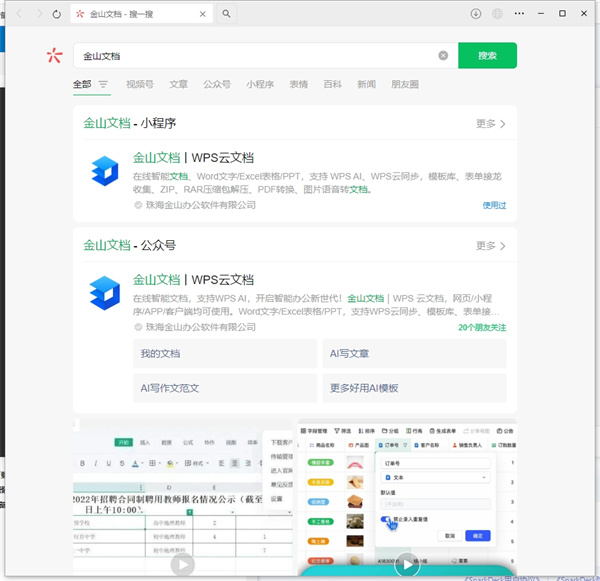This screenshot has height=581, width=600.
Task: Open mini program title 金山文档 | WPS云文档
Action: pyautogui.click(x=193, y=158)
